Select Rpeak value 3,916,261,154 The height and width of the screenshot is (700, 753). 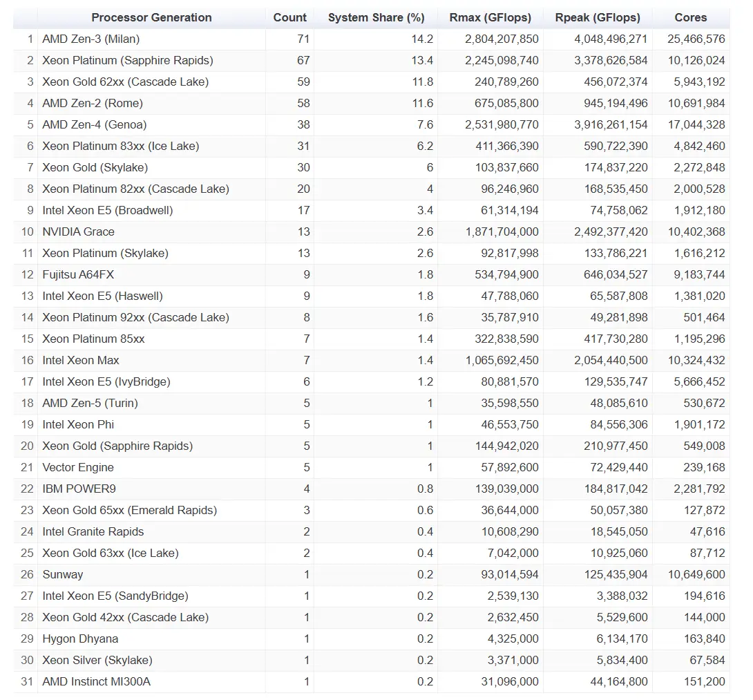coord(611,124)
